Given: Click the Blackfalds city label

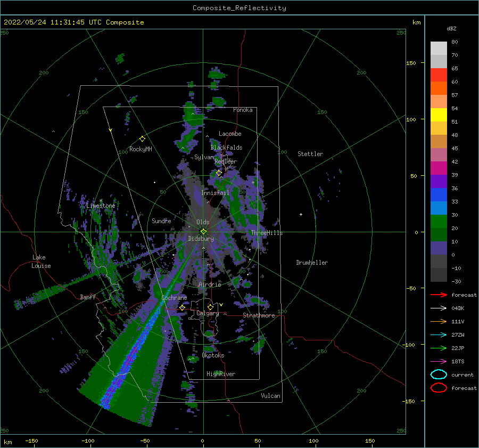Looking at the screenshot, I should tap(226, 148).
